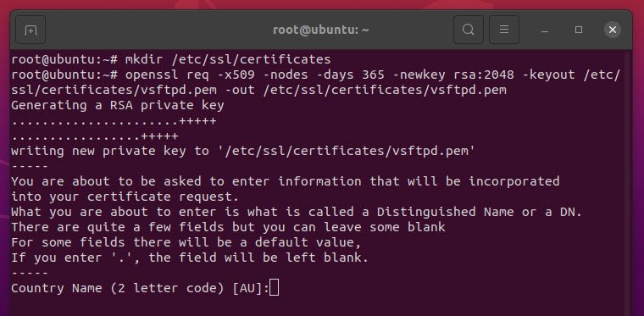Viewport: 644px width, 316px height.
Task: Open a new terminal tab
Action: (31, 30)
